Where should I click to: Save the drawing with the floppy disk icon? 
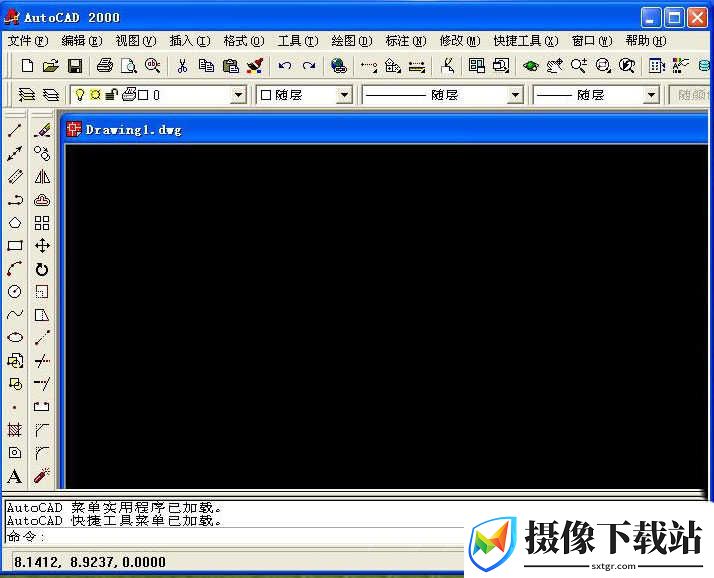click(75, 66)
